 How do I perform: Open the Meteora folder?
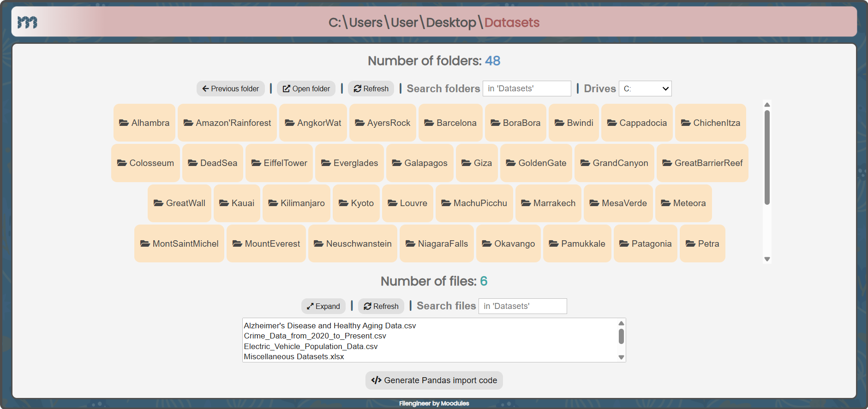click(x=683, y=203)
